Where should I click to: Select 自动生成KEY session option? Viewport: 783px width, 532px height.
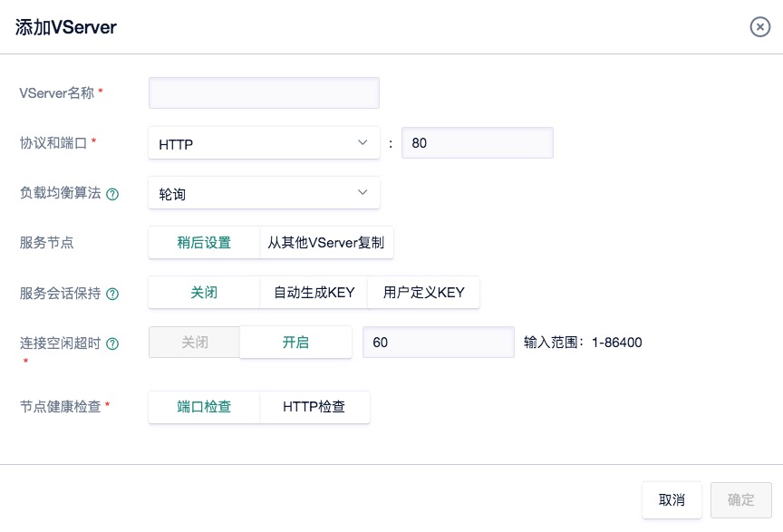314,293
